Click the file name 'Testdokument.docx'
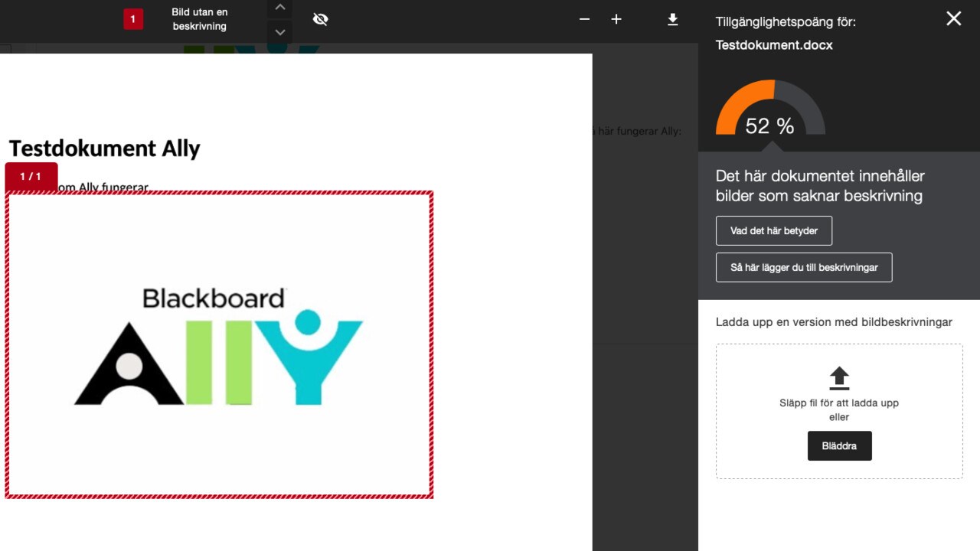This screenshot has height=551, width=980. 774,45
